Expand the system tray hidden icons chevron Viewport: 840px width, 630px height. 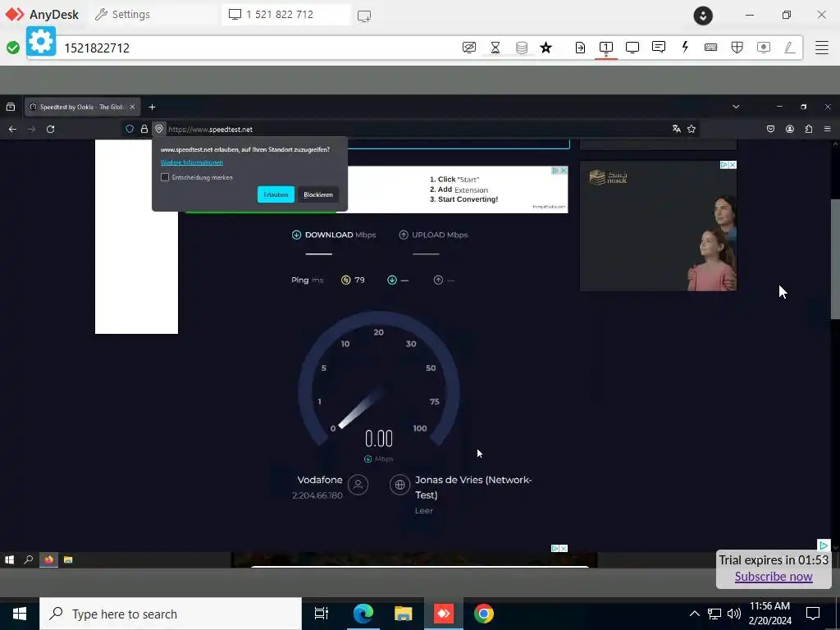point(694,614)
